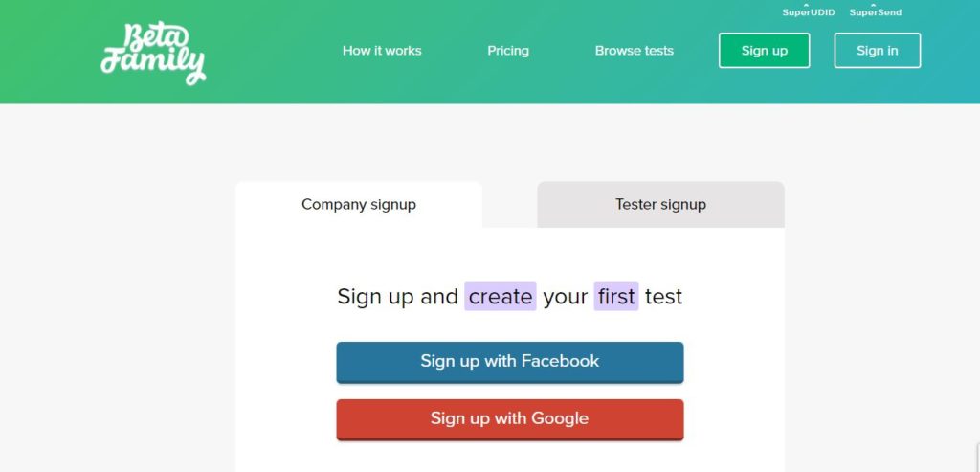Viewport: 980px width, 472px height.
Task: Click the highlighted word "create"
Action: pos(500,297)
